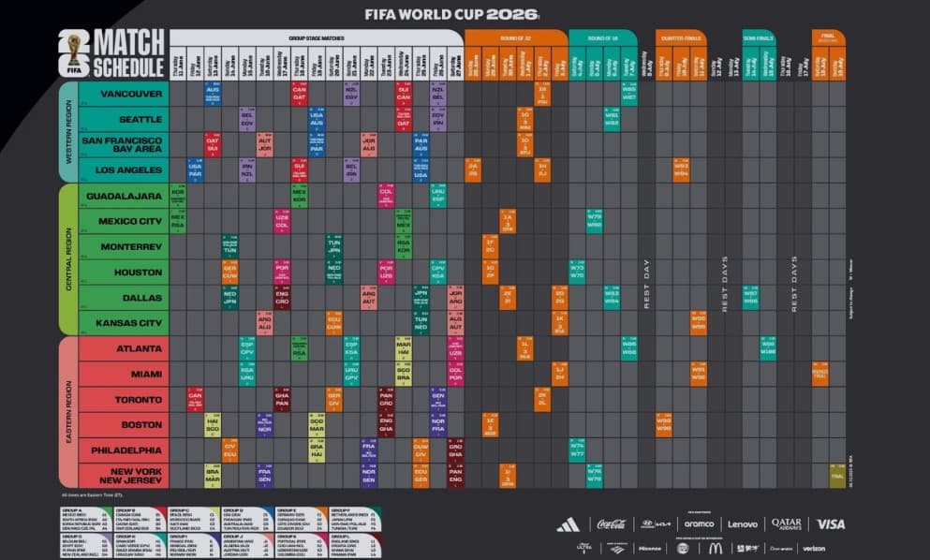The height and width of the screenshot is (560, 930).
Task: Click the Eastern Region sidebar label
Action: (67, 412)
